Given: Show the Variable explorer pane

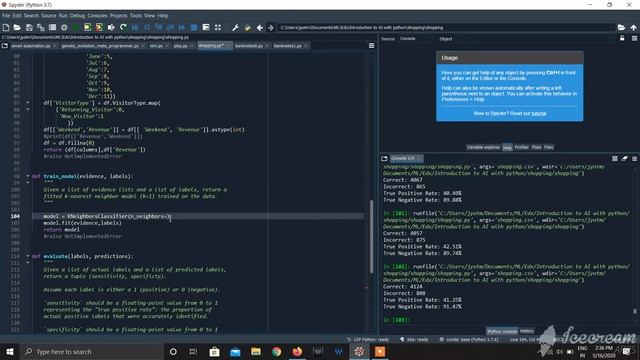Looking at the screenshot, I should click(483, 147).
